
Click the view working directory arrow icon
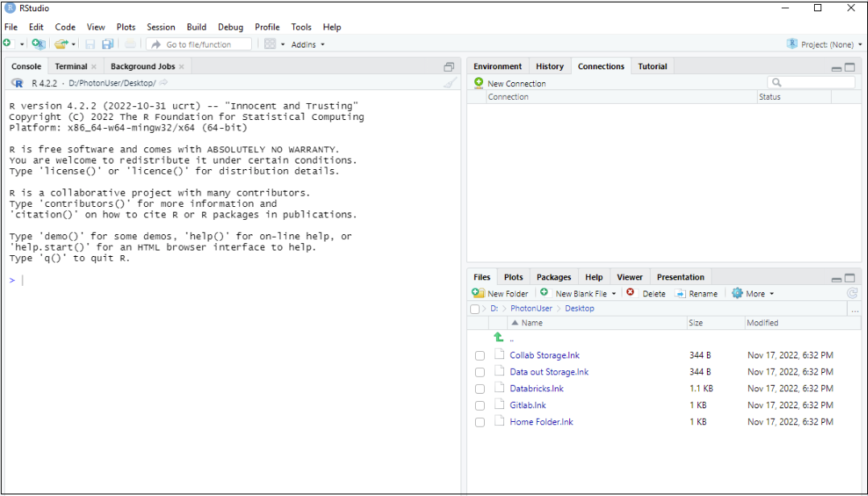coord(164,82)
